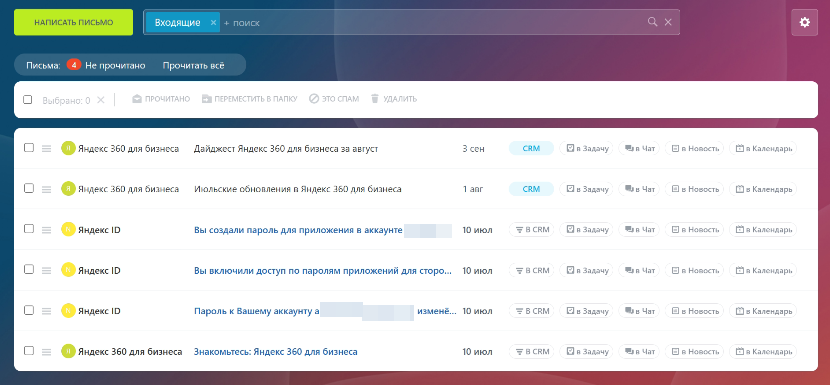830x385 pixels.
Task: Open email Июльские обновления в Яндекс 360
Action: [x=297, y=189]
